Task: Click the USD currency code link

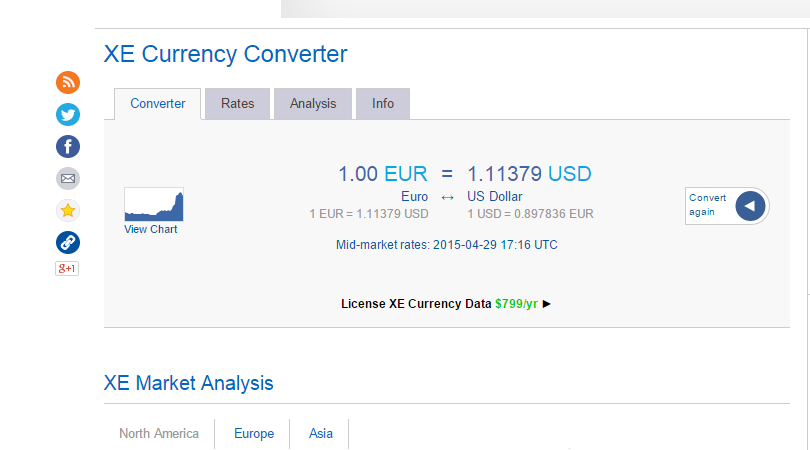Action: [x=570, y=174]
